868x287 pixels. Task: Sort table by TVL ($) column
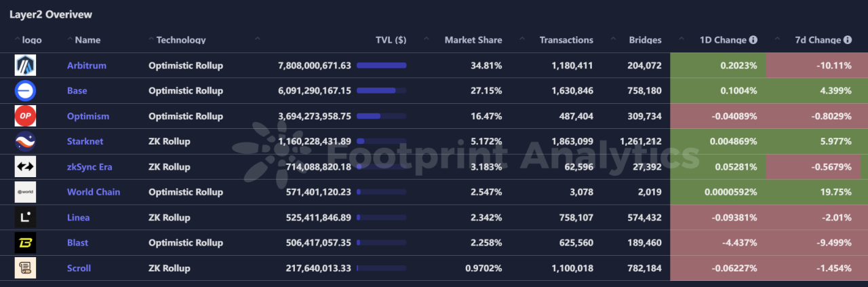tap(391, 40)
